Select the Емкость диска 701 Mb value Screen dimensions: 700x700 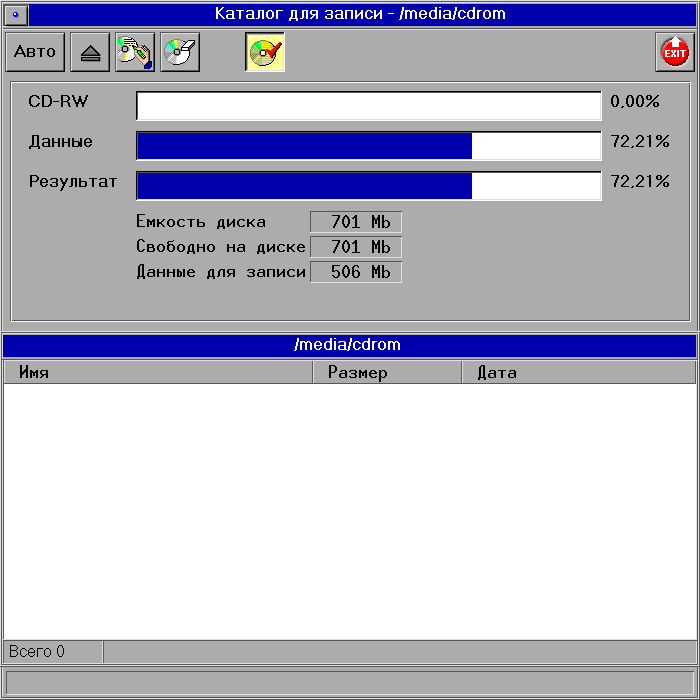356,222
